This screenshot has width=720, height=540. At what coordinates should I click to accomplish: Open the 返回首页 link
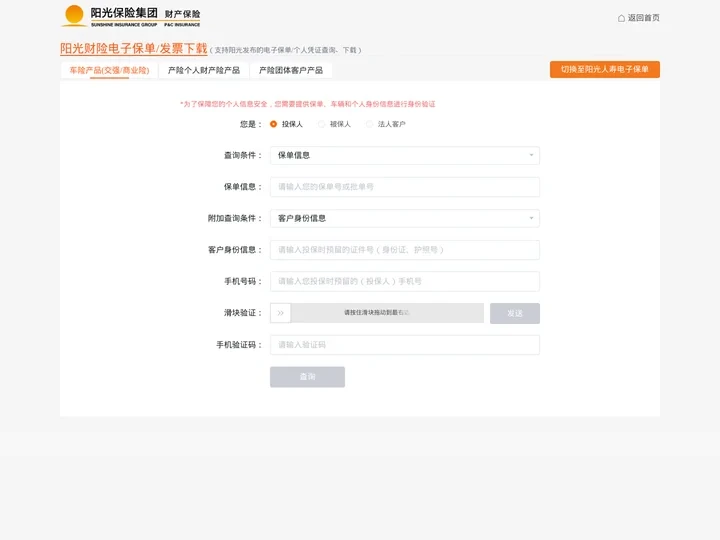tap(643, 18)
